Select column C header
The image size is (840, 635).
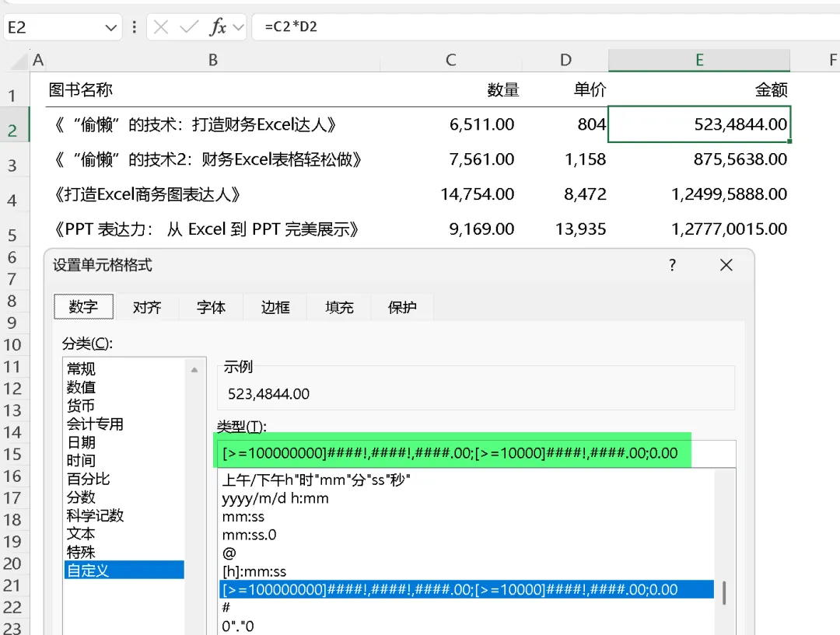point(451,60)
